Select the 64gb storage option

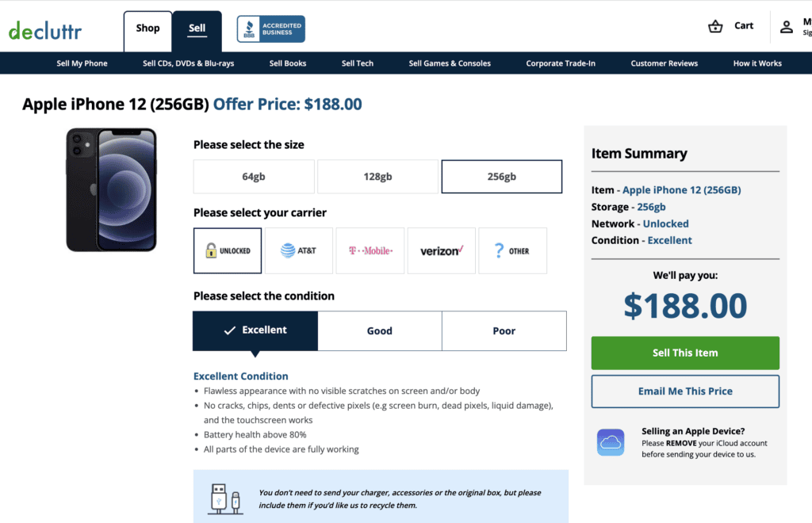coord(253,176)
